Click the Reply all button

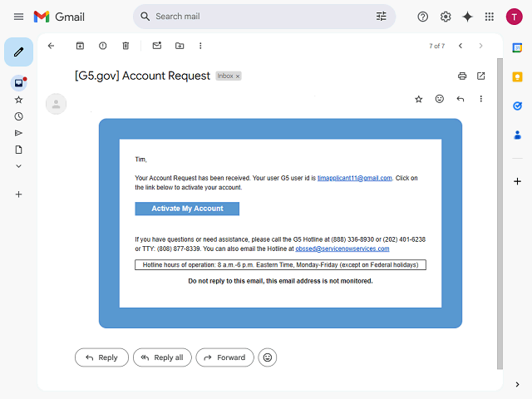tap(162, 357)
